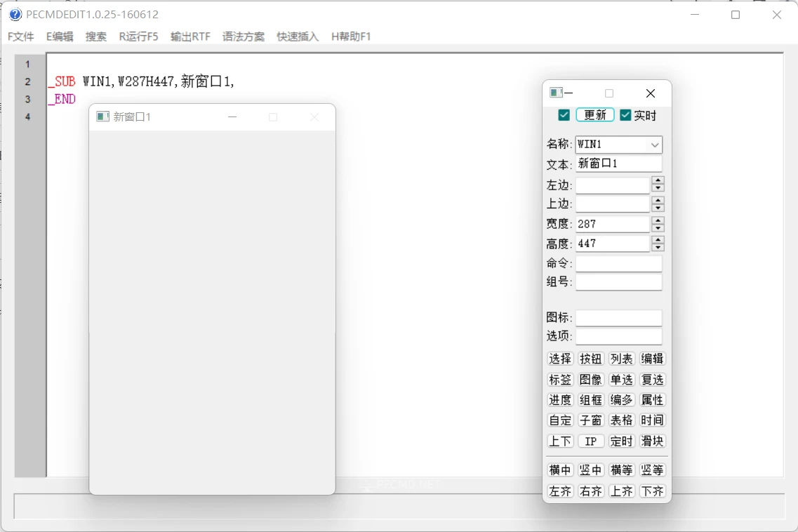Click the 左边 input field

click(613, 185)
